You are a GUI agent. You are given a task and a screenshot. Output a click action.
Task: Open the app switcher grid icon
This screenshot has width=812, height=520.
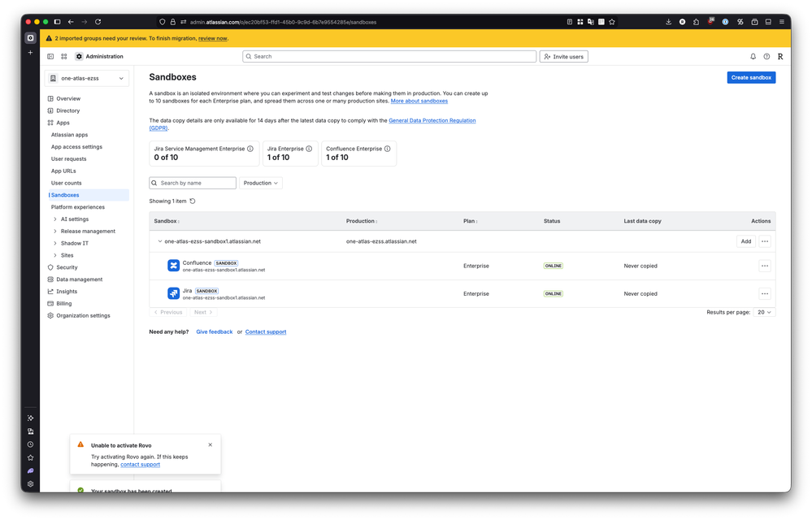[63, 56]
